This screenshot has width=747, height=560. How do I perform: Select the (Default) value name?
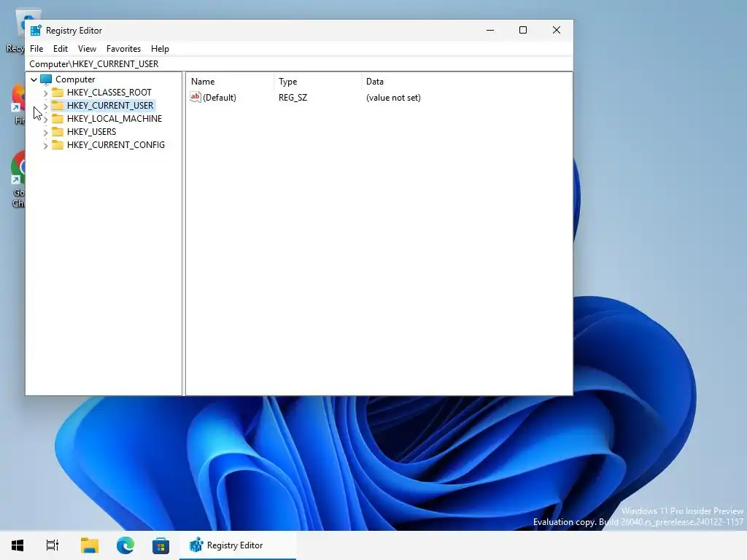point(219,98)
